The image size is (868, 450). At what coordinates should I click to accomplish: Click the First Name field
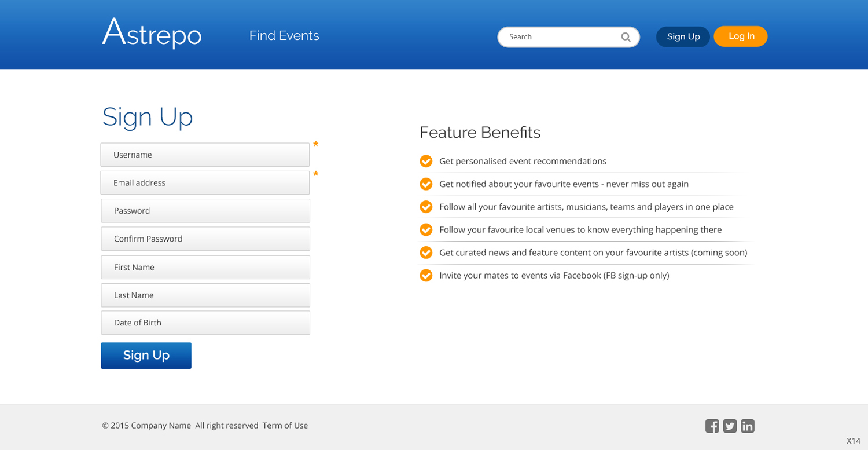[205, 268]
